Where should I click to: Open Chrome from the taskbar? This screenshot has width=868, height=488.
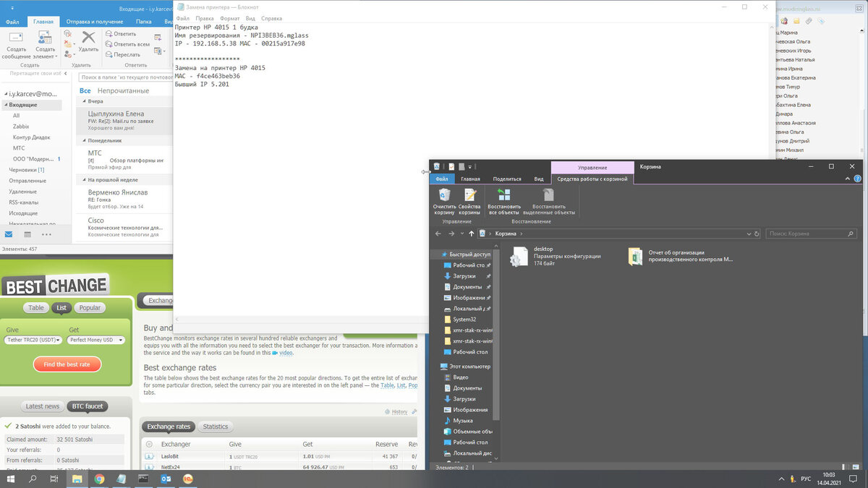pyautogui.click(x=99, y=479)
